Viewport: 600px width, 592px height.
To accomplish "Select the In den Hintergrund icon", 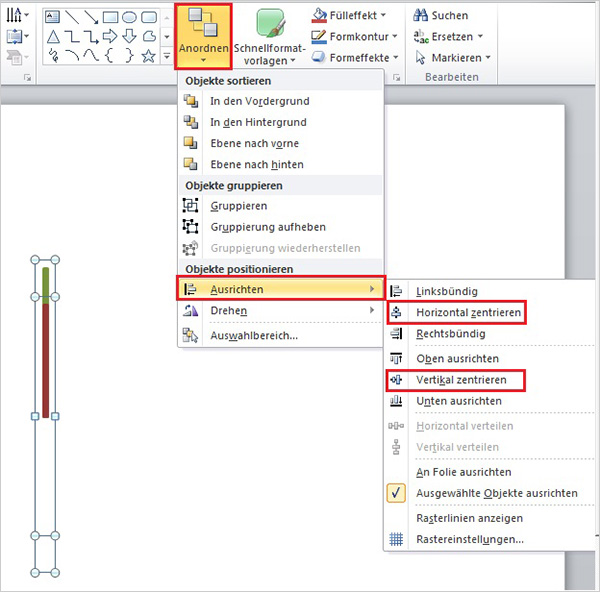I will pos(192,122).
